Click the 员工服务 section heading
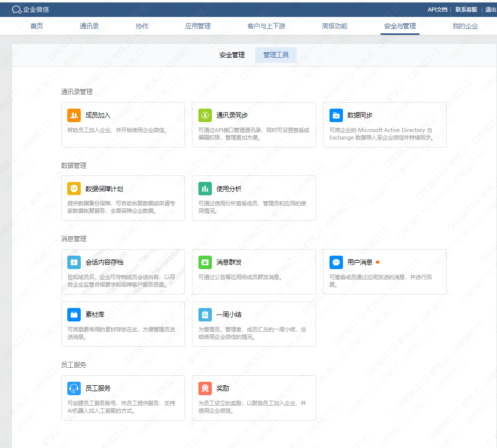The width and height of the screenshot is (497, 448). pos(74,365)
